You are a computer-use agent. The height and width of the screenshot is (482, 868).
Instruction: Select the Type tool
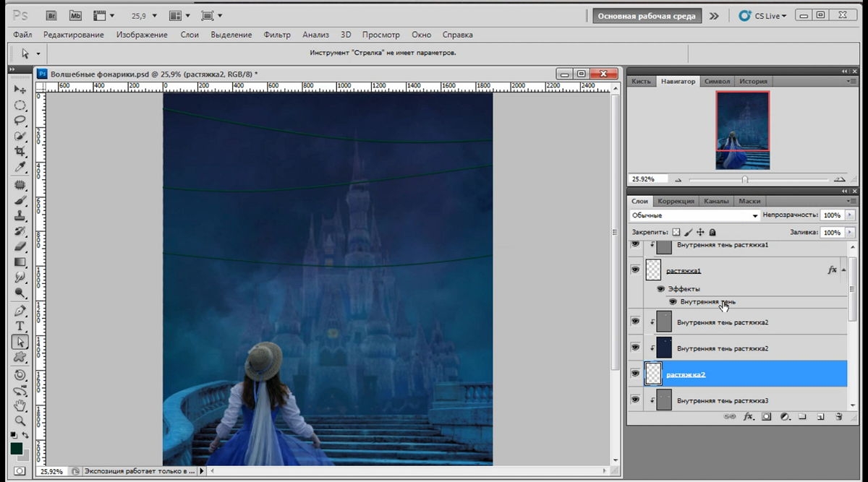coord(20,327)
